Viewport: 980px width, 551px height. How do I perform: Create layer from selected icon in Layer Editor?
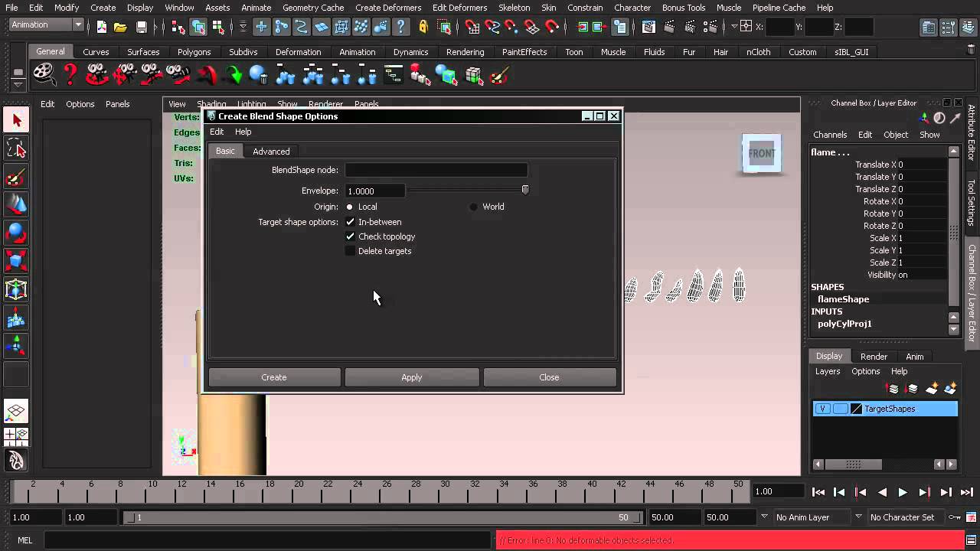click(x=951, y=389)
